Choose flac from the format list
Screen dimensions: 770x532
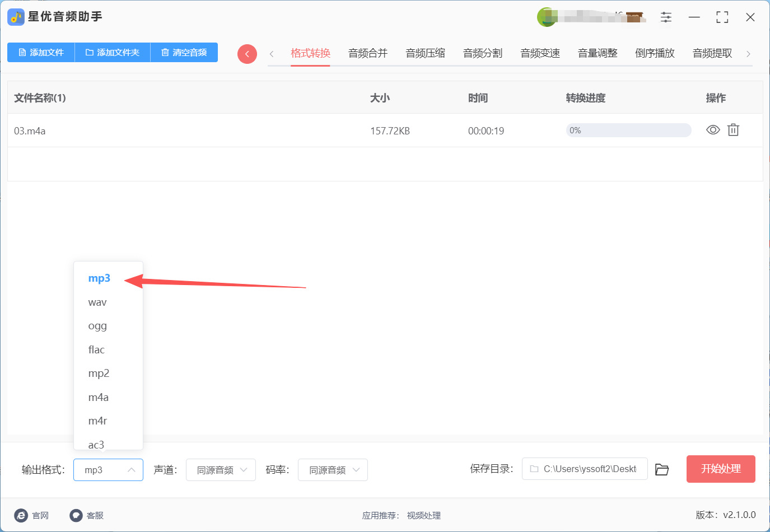tap(96, 350)
